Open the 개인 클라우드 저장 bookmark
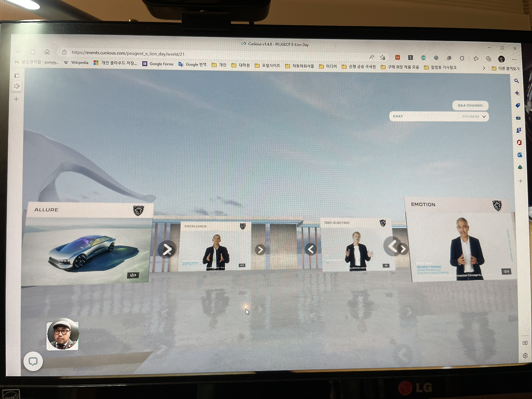The height and width of the screenshot is (399, 532). click(115, 63)
